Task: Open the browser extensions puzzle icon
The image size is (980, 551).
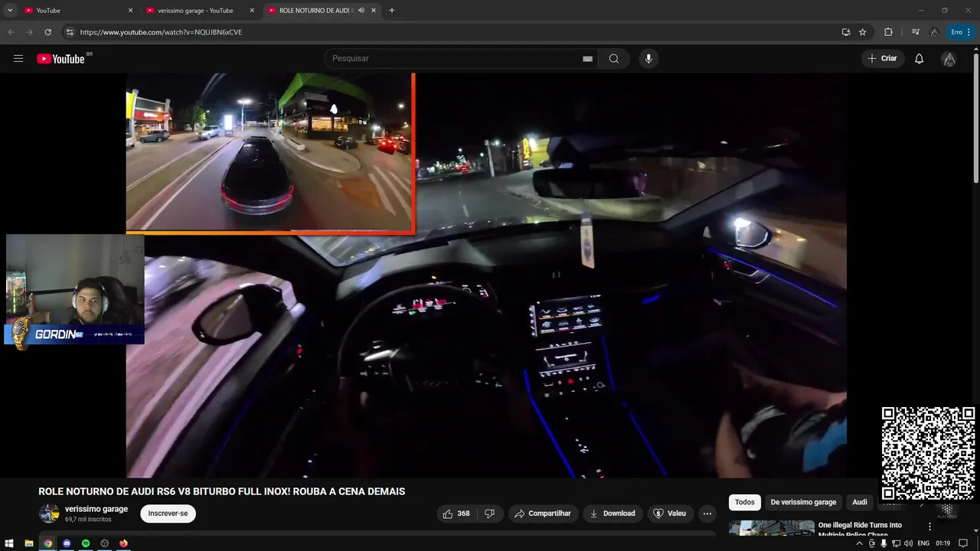Action: point(888,32)
